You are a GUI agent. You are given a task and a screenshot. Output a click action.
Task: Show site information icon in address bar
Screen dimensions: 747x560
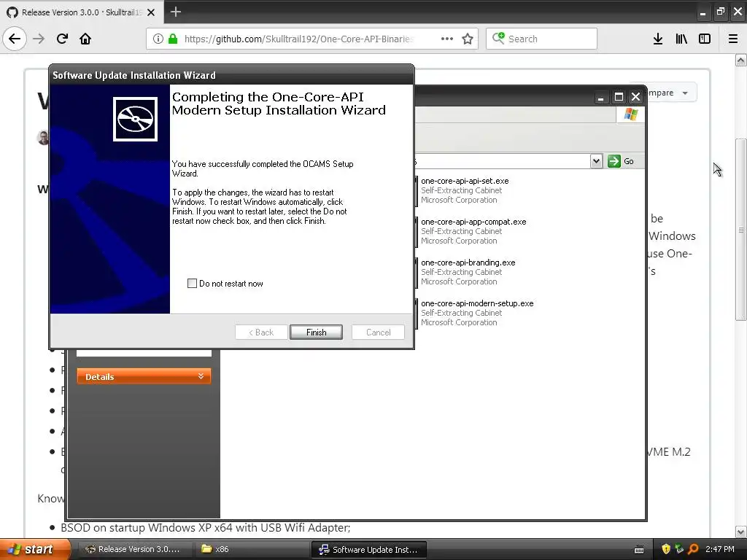pyautogui.click(x=158, y=39)
